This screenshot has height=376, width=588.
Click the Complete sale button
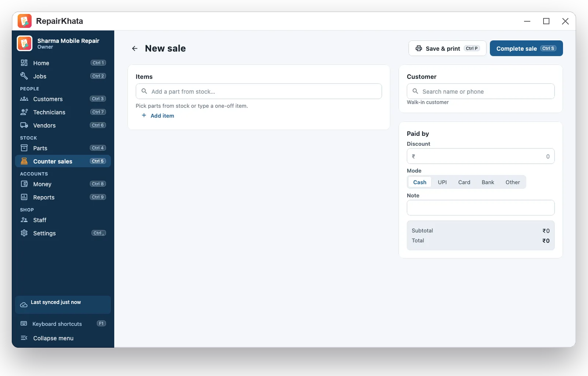526,48
